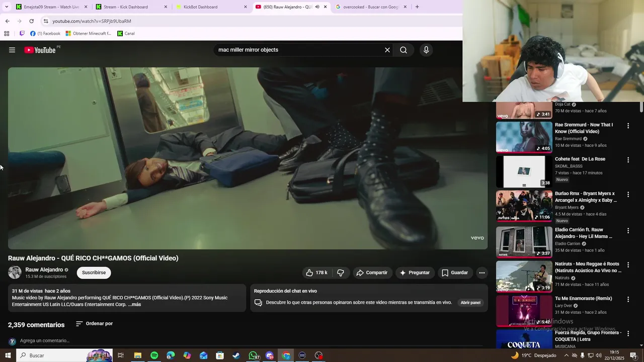Go back with browser back arrow

(x=8, y=21)
